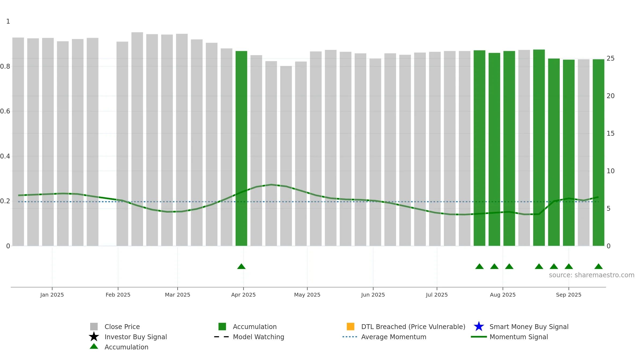This screenshot has height=362, width=644.
Task: Click the green Accumulation square swatch
Action: tap(222, 327)
